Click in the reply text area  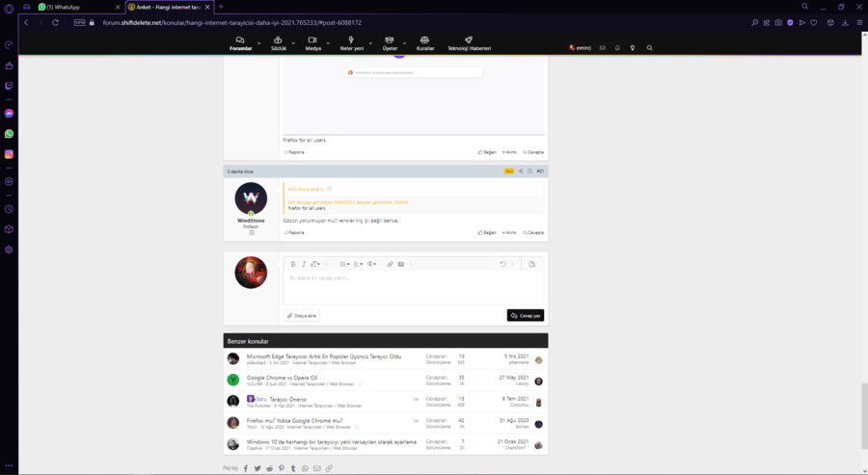pos(413,286)
